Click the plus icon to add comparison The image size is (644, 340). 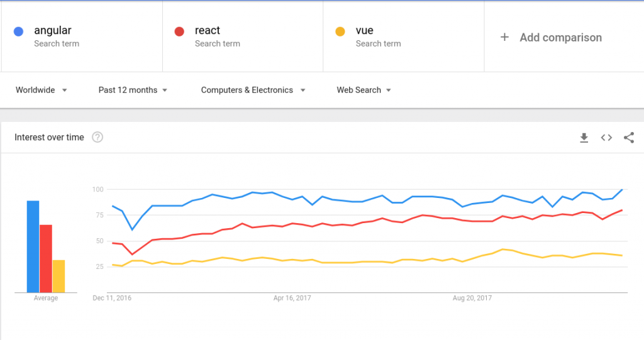tap(504, 38)
